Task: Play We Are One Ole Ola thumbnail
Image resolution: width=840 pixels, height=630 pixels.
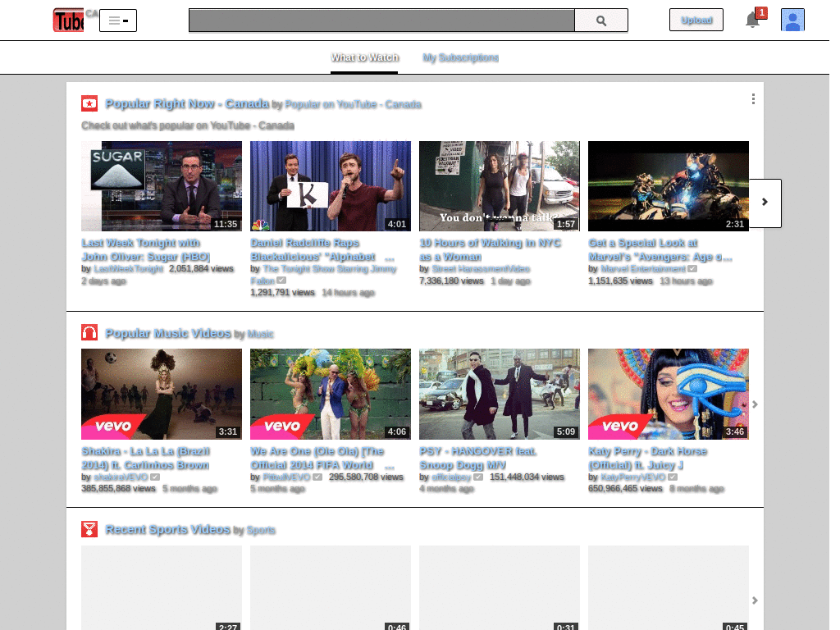Action: click(x=331, y=395)
